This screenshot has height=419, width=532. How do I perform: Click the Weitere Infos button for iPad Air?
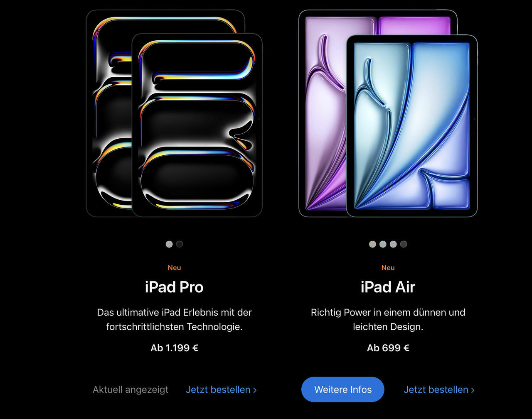click(343, 390)
